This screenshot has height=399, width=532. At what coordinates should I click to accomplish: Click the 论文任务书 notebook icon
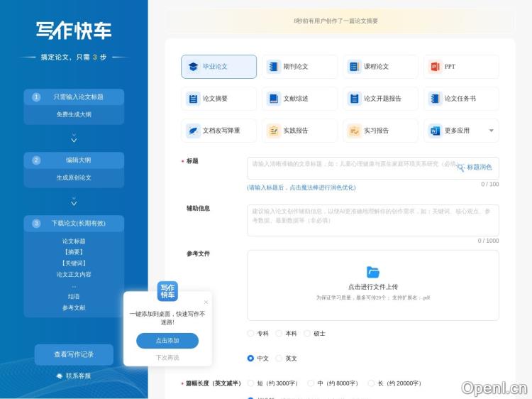(x=435, y=99)
